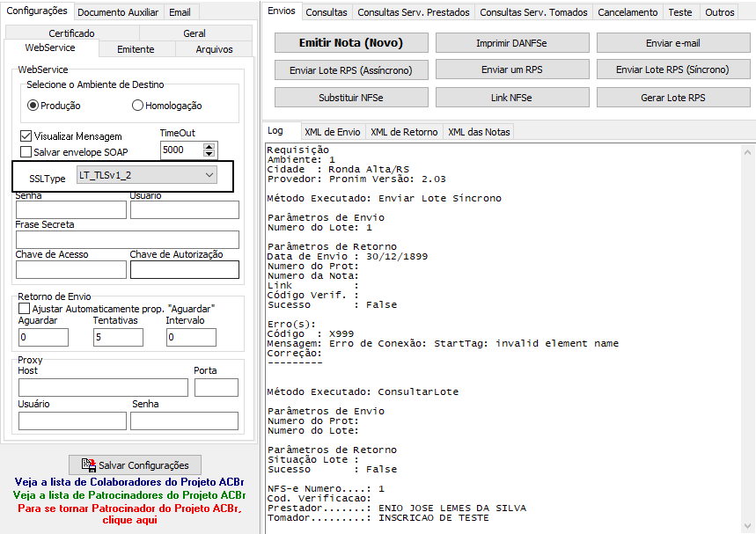Screen dimensions: 756x534
Task: Click into the TimeOut value field
Action: coord(182,150)
